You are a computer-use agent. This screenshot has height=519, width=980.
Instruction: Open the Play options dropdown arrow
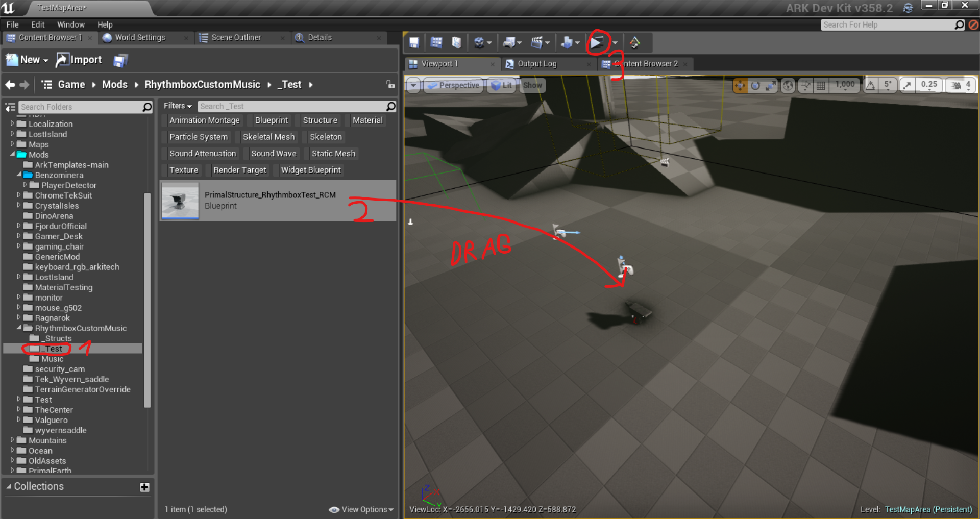click(x=615, y=43)
